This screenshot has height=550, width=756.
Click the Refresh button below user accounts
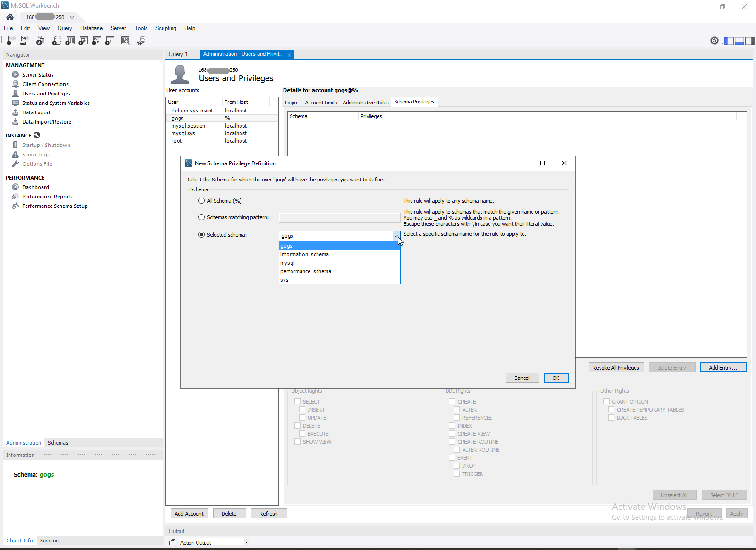click(268, 514)
